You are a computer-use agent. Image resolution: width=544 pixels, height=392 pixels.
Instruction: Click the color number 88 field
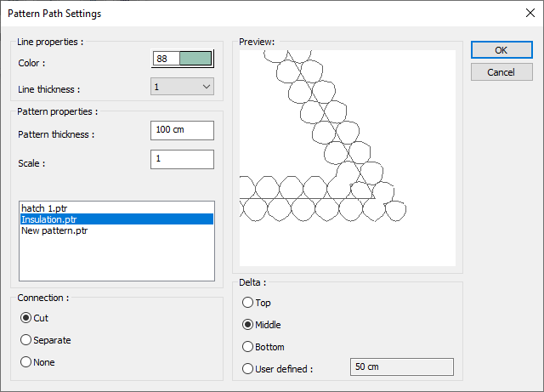click(165, 59)
